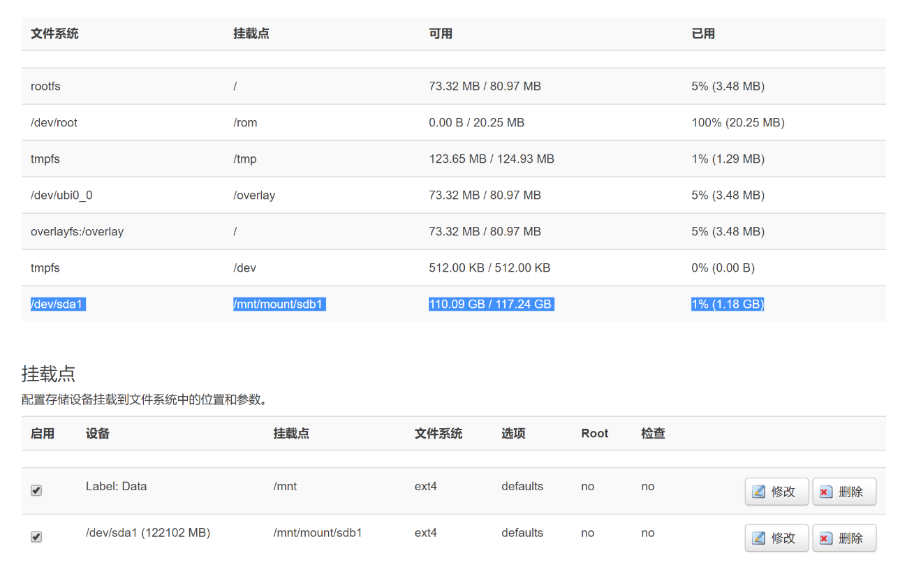Click 修改 button for /dev/sda1 mount row
921x588 pixels.
(776, 538)
